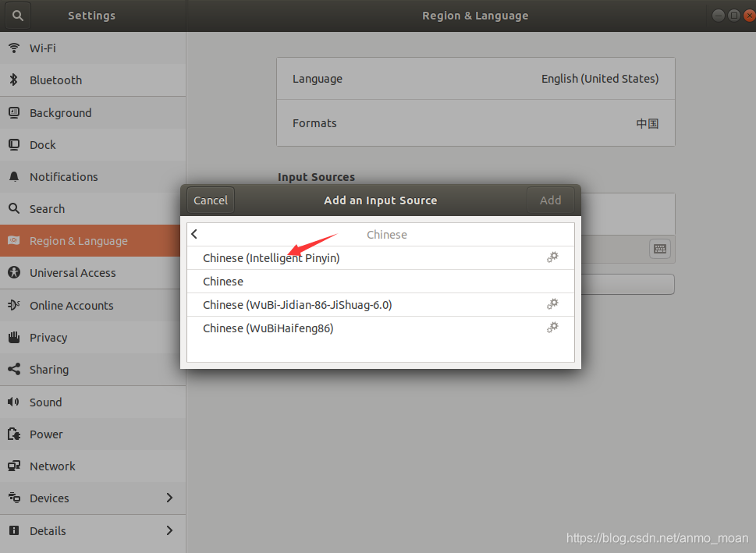Open the Wi-Fi settings panel

tap(93, 48)
